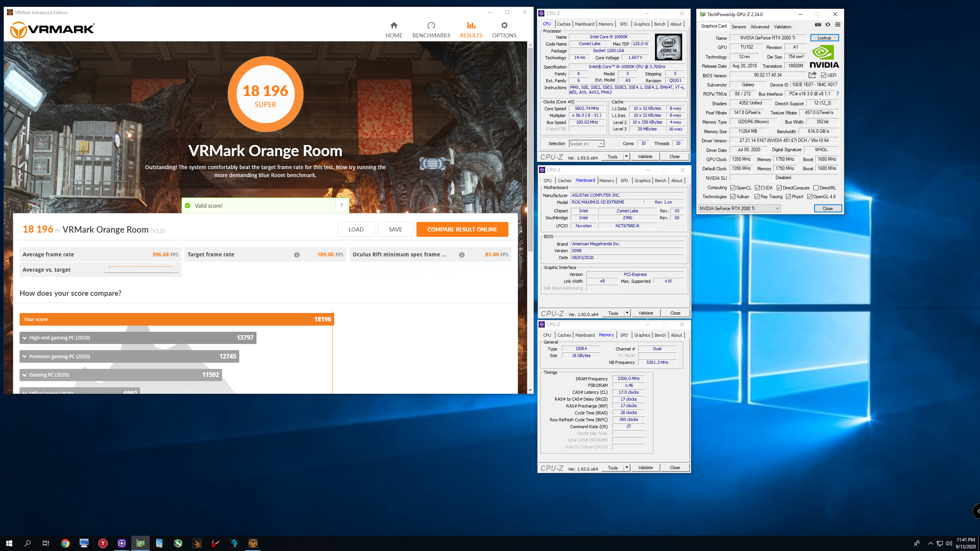
Task: Click the volume tray icon
Action: pos(949,543)
